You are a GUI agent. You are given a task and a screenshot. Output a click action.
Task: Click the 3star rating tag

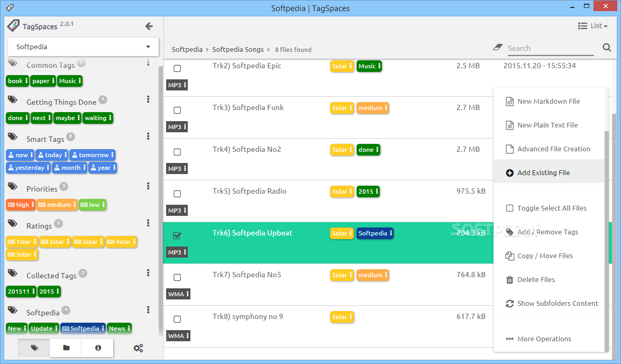(x=88, y=242)
